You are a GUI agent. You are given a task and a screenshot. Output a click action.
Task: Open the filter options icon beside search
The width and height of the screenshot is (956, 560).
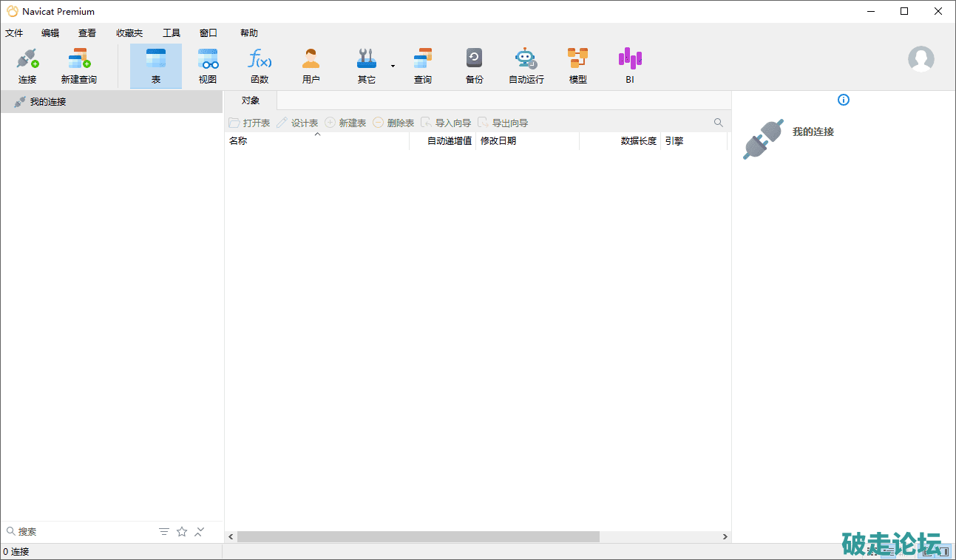pyautogui.click(x=164, y=531)
